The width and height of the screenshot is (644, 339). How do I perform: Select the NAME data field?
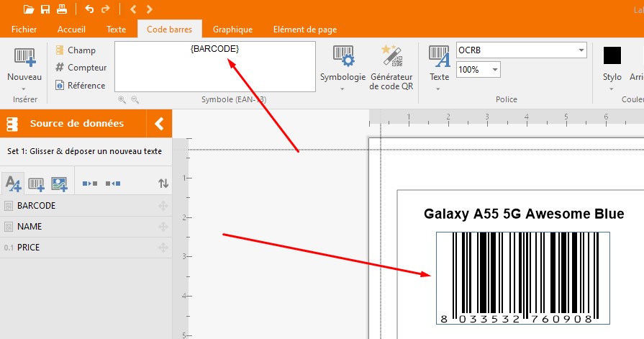(x=86, y=227)
